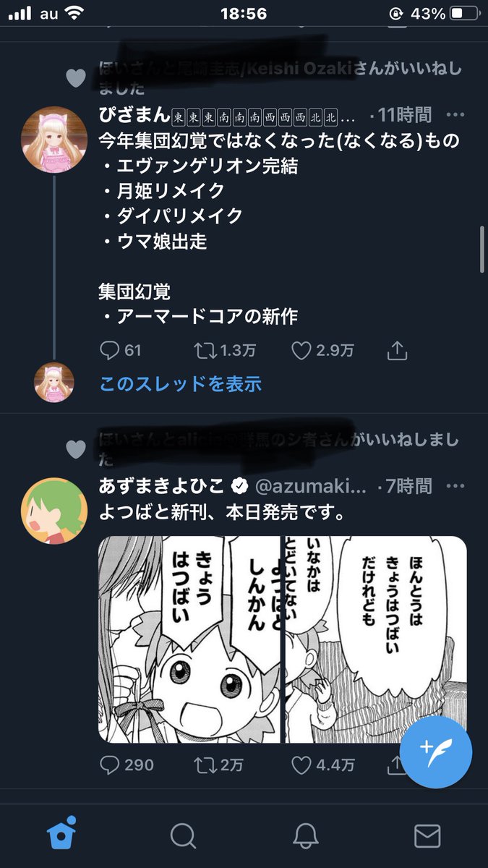Show this thread via このスレッドを表示

180,384
